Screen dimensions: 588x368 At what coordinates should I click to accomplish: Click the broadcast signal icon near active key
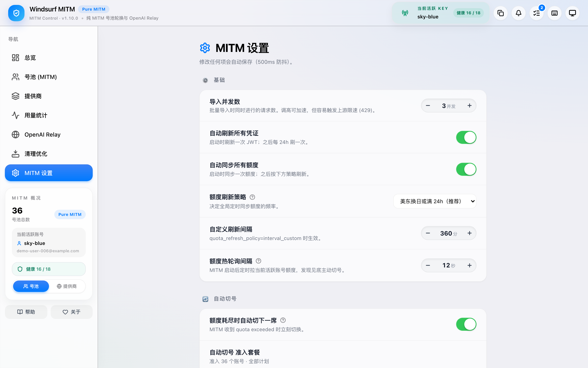click(405, 13)
